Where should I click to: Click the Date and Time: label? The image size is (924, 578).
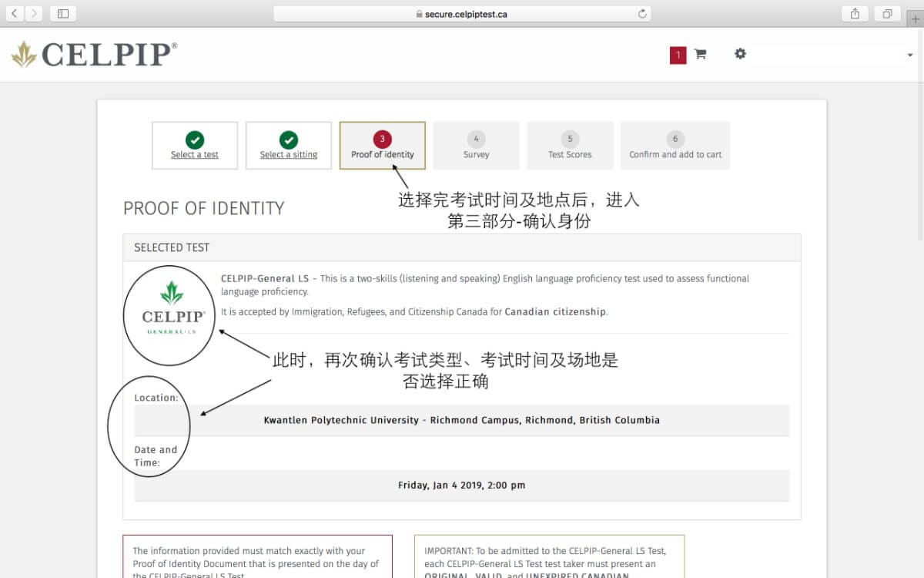pos(156,456)
